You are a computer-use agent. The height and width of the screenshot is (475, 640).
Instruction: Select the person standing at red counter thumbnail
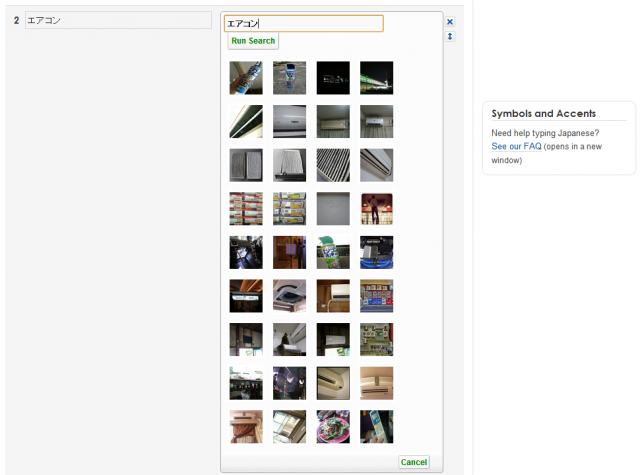click(x=377, y=209)
